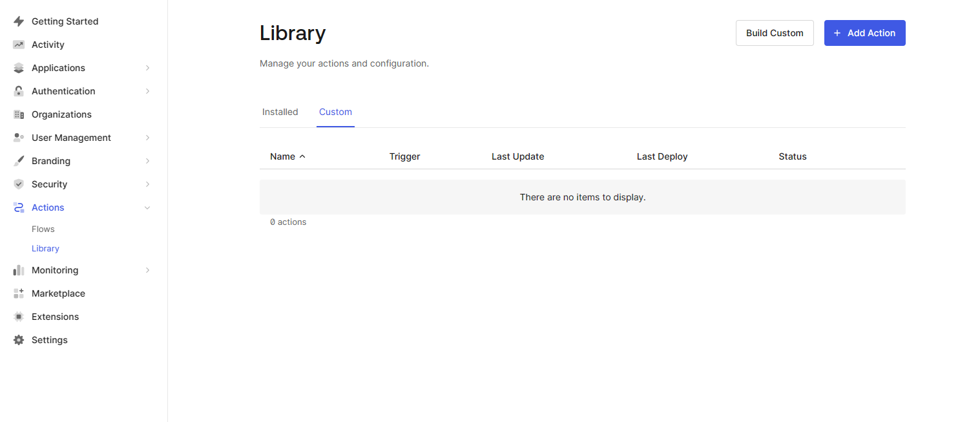Click the Marketplace grid-plus icon

point(19,293)
